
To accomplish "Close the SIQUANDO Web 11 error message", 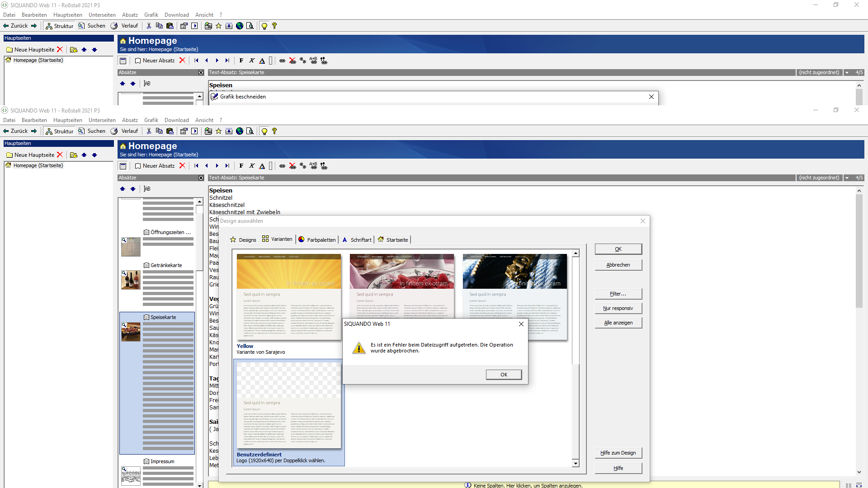I will 521,324.
